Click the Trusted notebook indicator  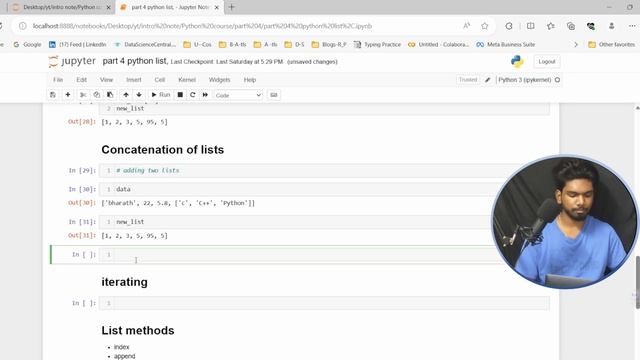468,80
